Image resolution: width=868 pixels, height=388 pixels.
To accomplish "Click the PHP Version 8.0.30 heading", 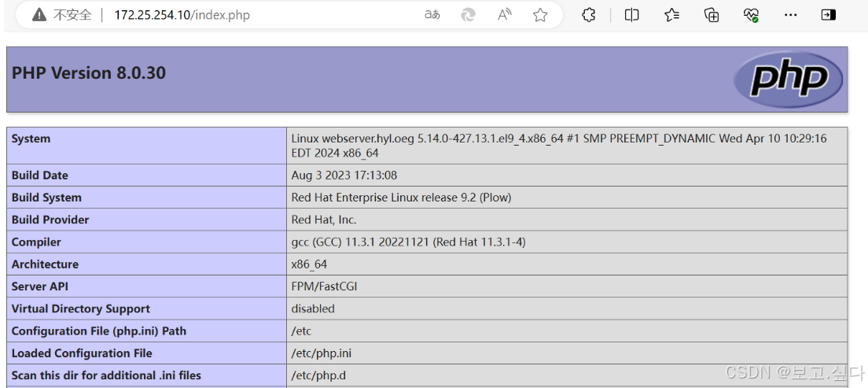I will coord(89,73).
